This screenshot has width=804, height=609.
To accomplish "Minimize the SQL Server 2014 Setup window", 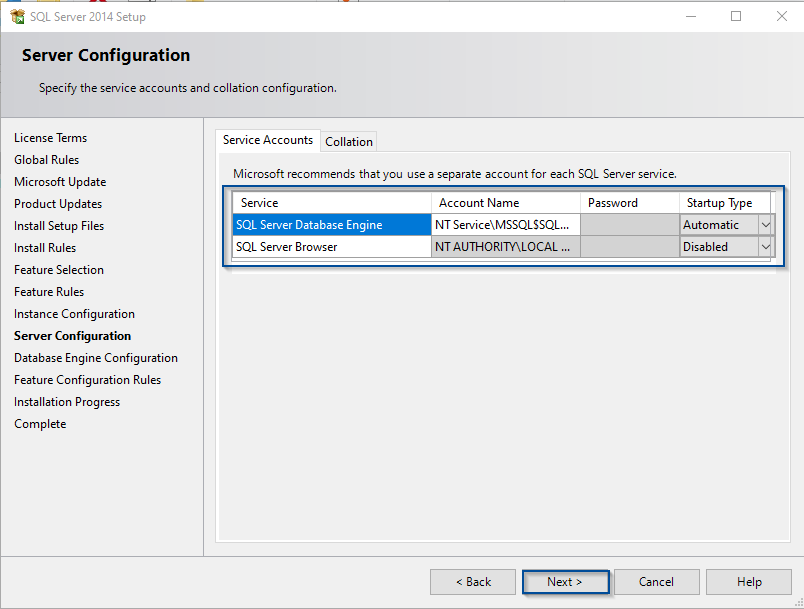I will tap(691, 16).
